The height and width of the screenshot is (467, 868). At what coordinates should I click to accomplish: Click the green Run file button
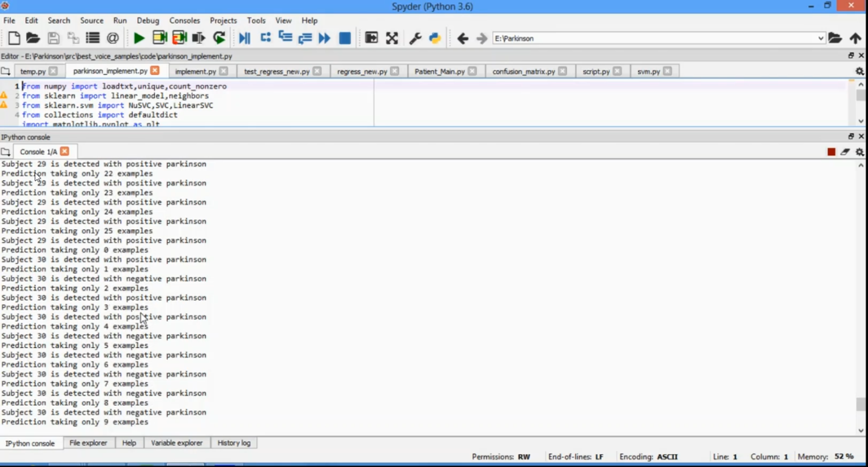point(139,38)
